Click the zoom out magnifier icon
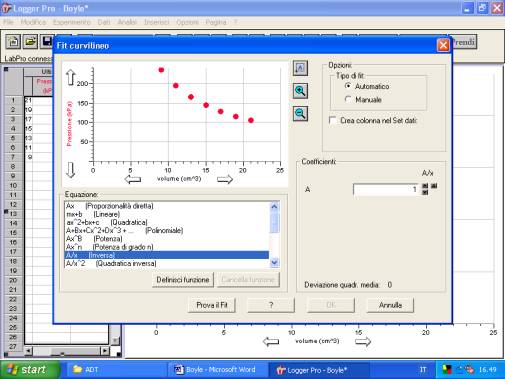 [300, 114]
